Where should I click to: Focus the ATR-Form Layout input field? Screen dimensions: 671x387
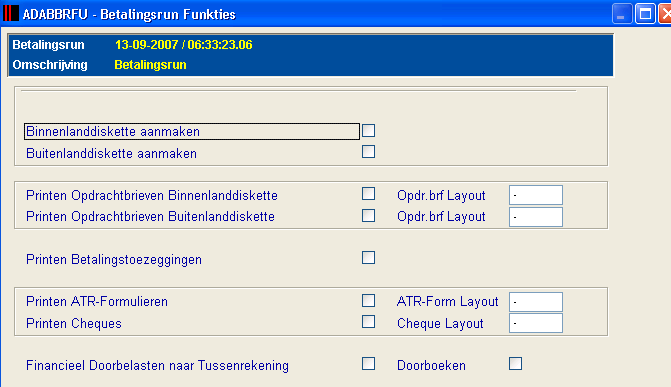[x=536, y=302]
